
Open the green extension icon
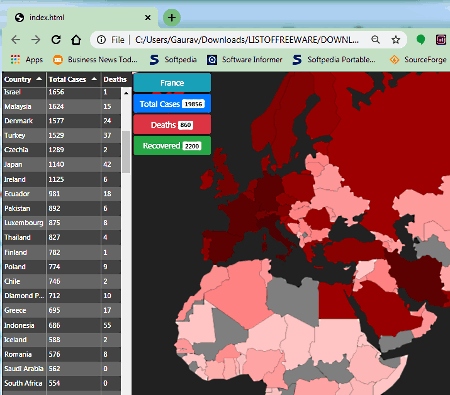coord(421,40)
